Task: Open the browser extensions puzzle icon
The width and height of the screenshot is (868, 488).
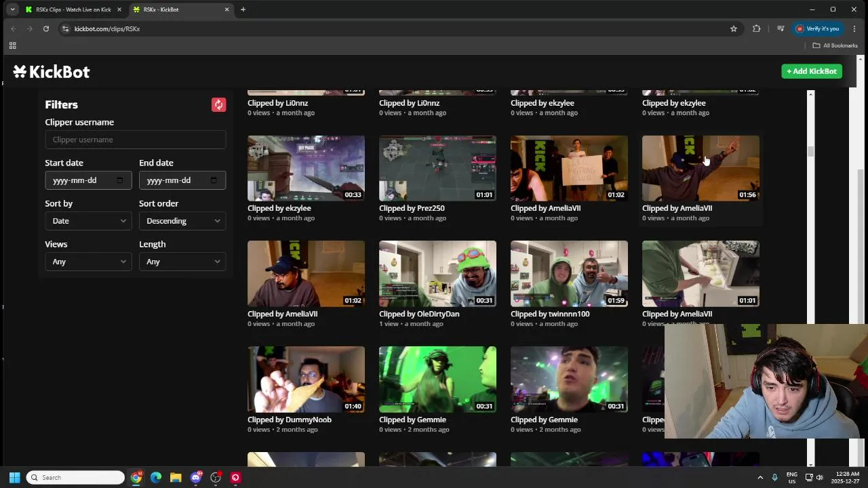Action: click(x=756, y=28)
